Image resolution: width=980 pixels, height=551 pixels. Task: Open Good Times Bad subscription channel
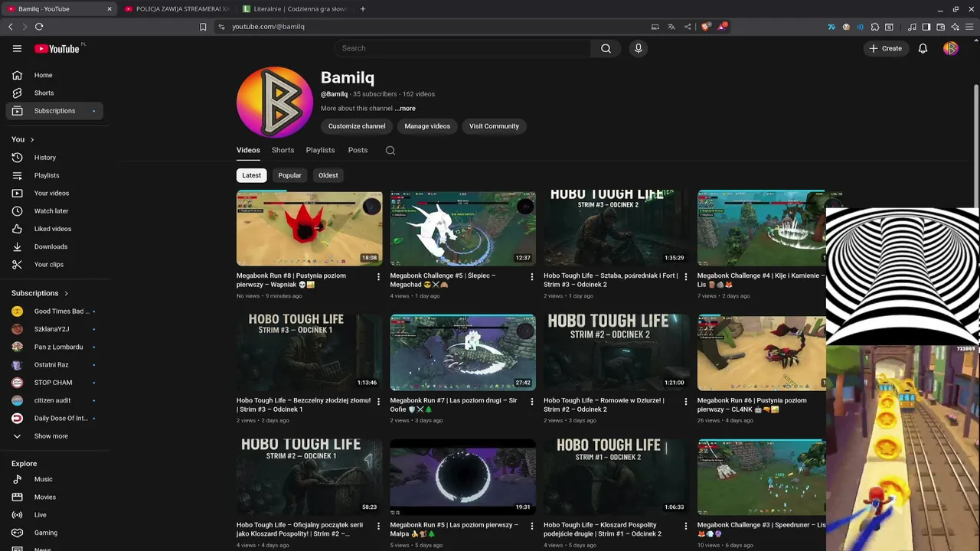[x=54, y=311]
